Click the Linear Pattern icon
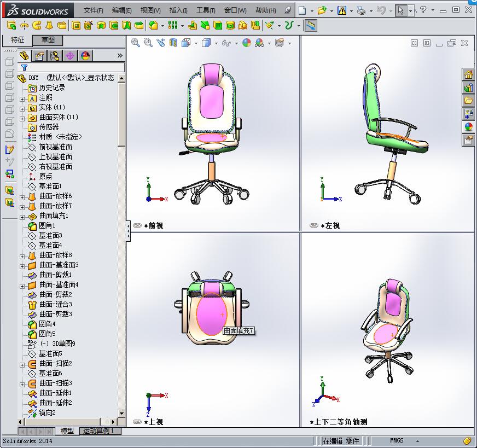Viewport: 477px width, 448px height. tap(173, 25)
